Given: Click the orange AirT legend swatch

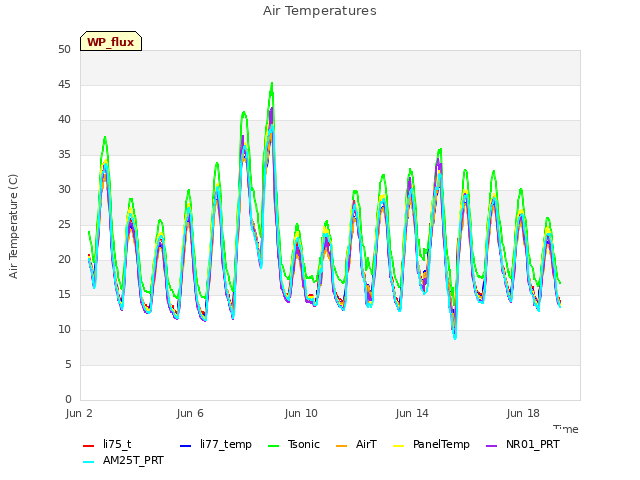Looking at the screenshot, I should (342, 445).
